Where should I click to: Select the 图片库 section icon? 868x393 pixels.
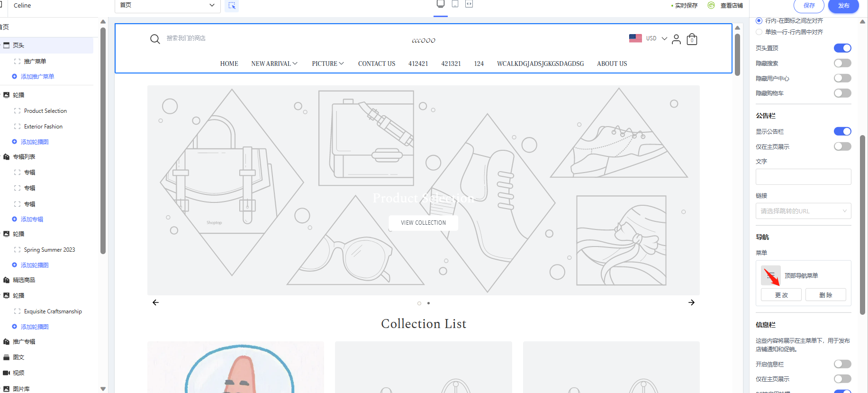coord(7,389)
